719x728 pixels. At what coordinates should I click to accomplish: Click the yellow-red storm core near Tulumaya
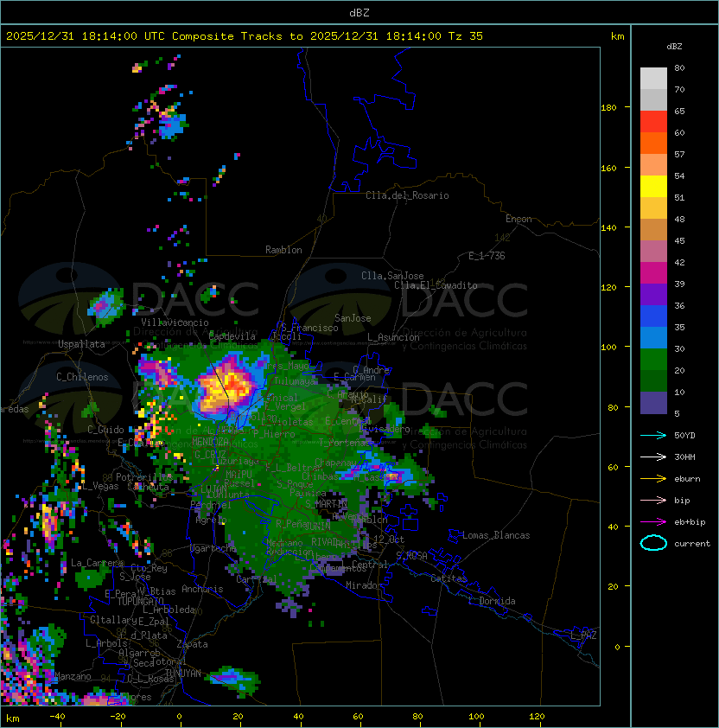pyautogui.click(x=226, y=388)
